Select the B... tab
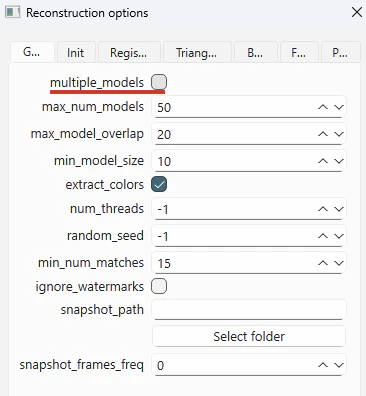 coord(255,52)
